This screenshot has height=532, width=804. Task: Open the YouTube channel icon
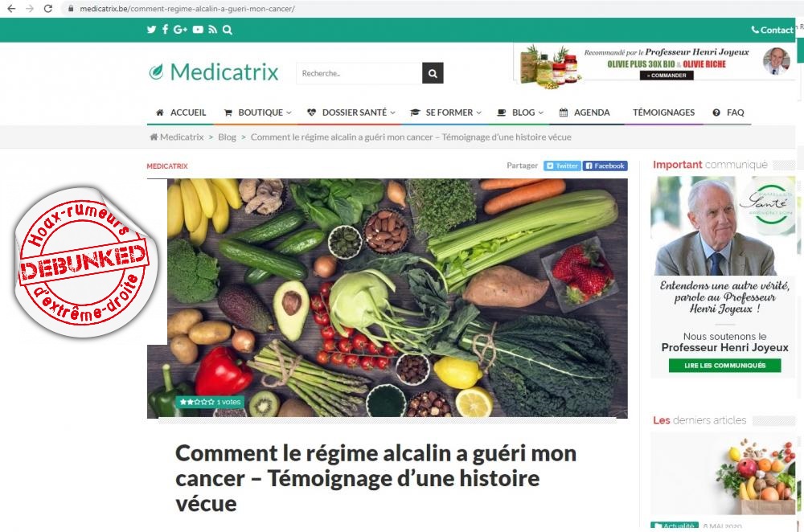pos(198,30)
